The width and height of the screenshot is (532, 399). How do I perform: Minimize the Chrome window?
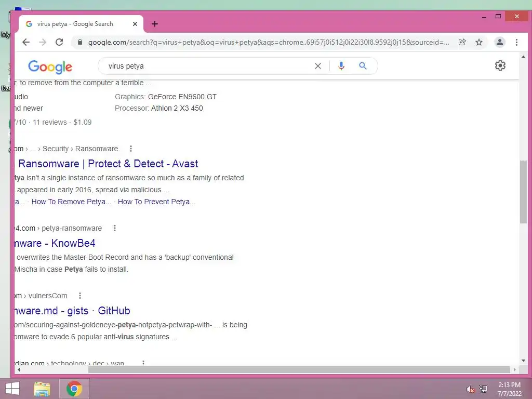(x=484, y=17)
